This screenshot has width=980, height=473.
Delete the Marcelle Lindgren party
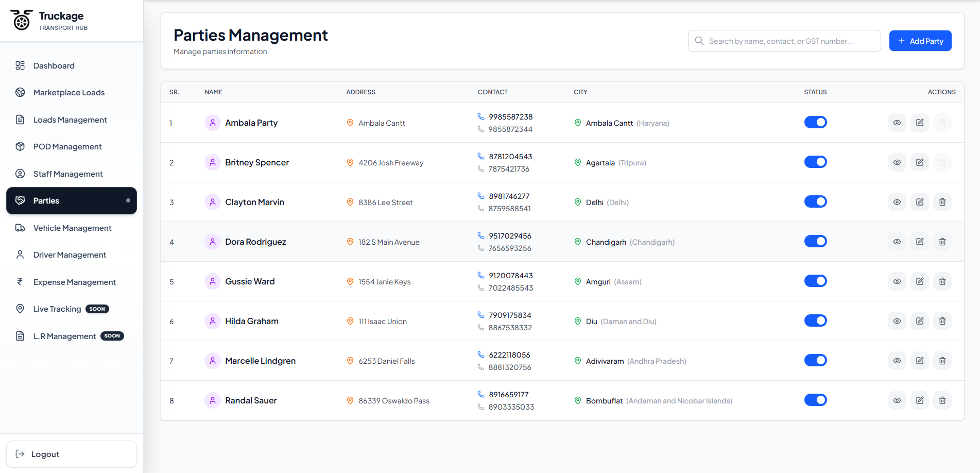tap(942, 361)
